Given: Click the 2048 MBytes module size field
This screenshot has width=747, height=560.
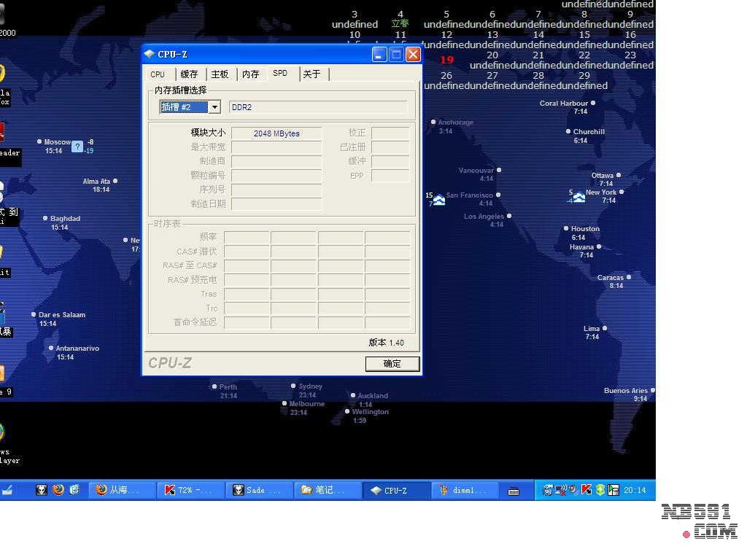Looking at the screenshot, I should (x=276, y=133).
